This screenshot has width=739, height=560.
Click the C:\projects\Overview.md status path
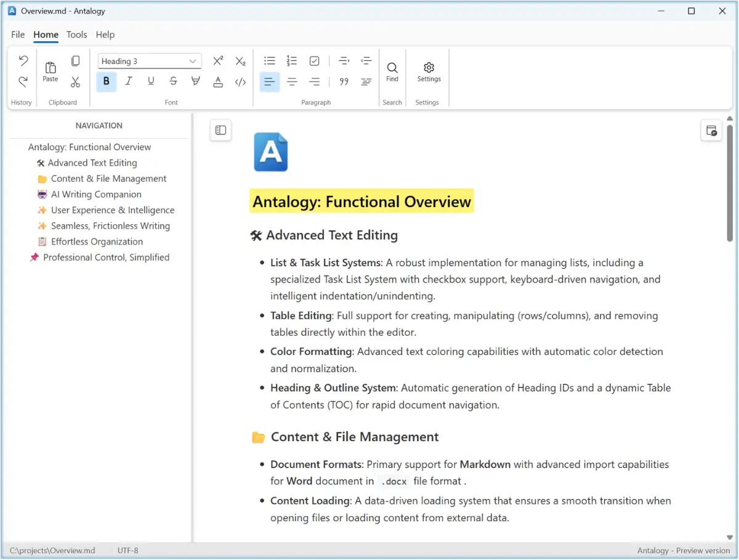pos(52,551)
